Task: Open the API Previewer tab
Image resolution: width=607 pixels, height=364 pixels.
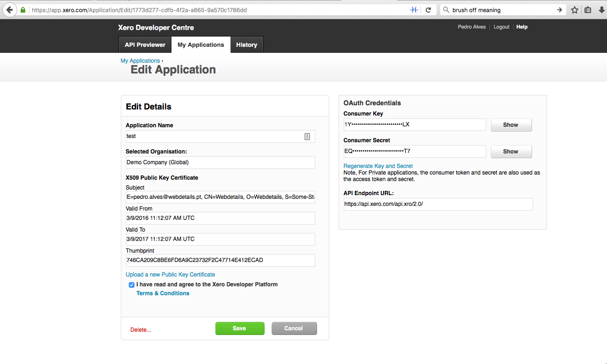Action: pos(145,45)
